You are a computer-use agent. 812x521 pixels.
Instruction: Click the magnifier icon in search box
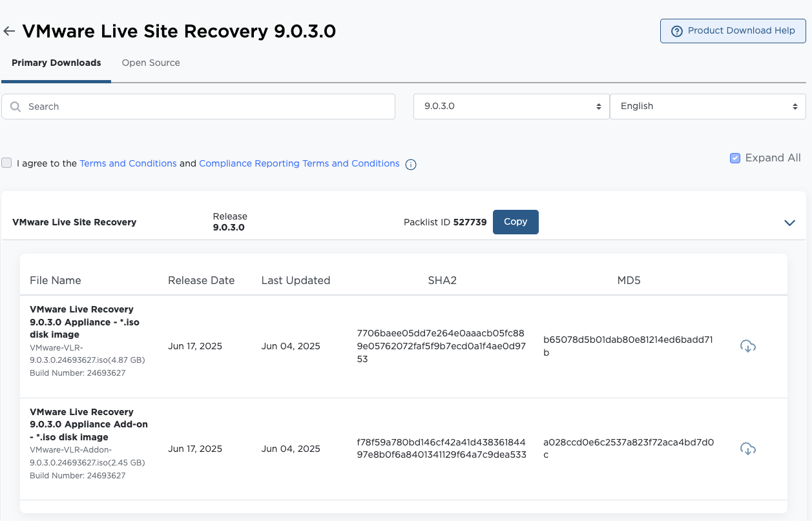pyautogui.click(x=16, y=107)
